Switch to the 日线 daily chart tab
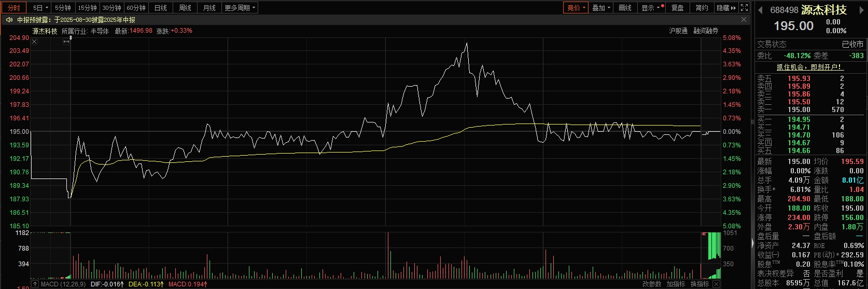Screen dimensions: 868x289 [x=161, y=8]
